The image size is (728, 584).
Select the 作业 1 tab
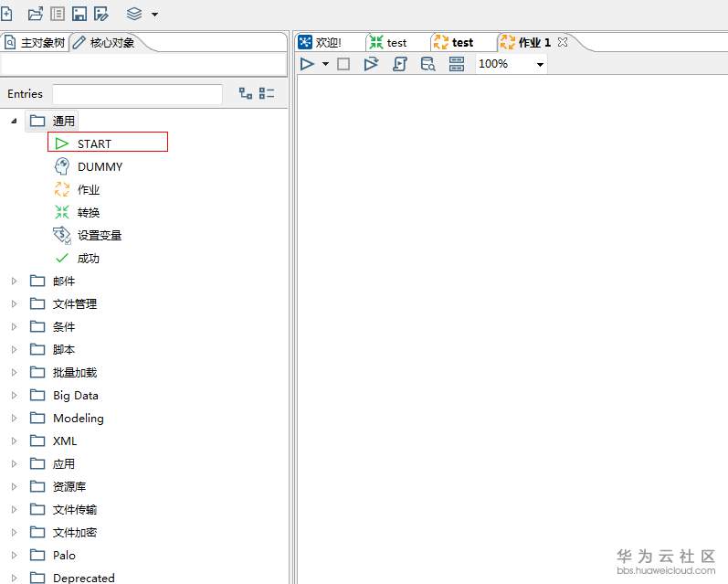[526, 43]
